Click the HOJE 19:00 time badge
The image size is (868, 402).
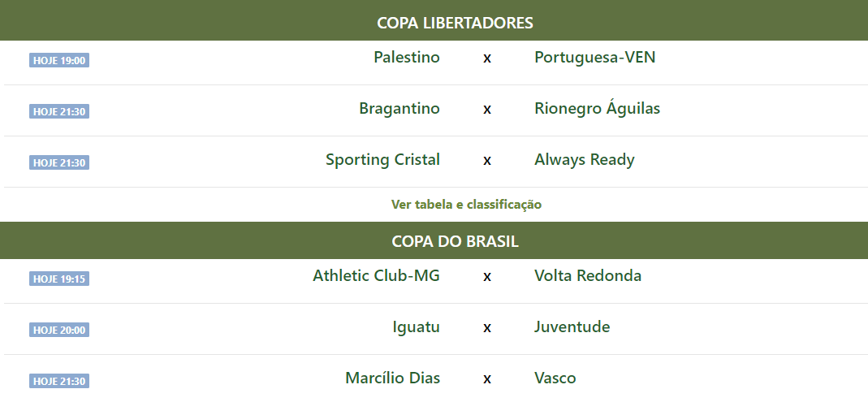click(59, 61)
